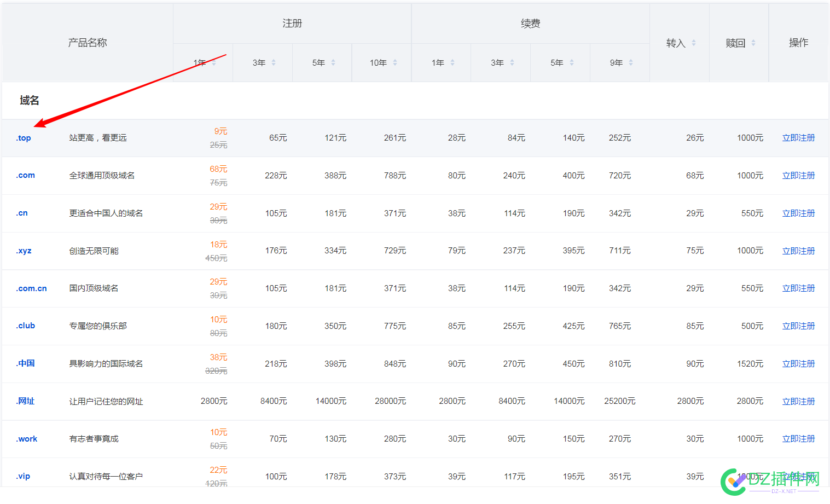
Task: Sort by 转入 column arrows
Action: (694, 43)
